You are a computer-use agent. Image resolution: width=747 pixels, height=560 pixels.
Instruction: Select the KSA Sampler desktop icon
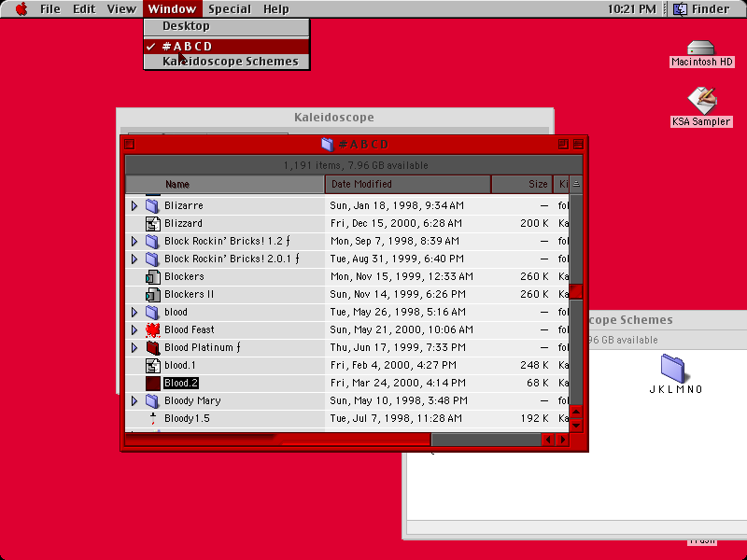702,100
